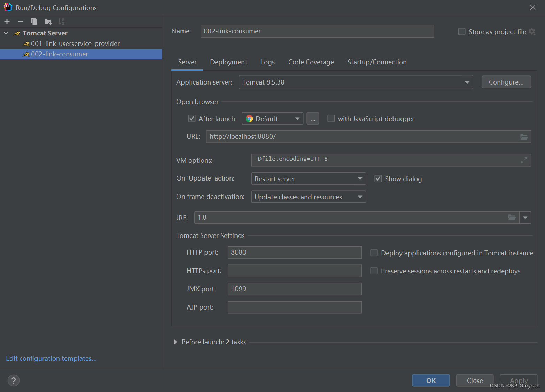Close the Run/Debug Configurations dialog

pos(533,7)
